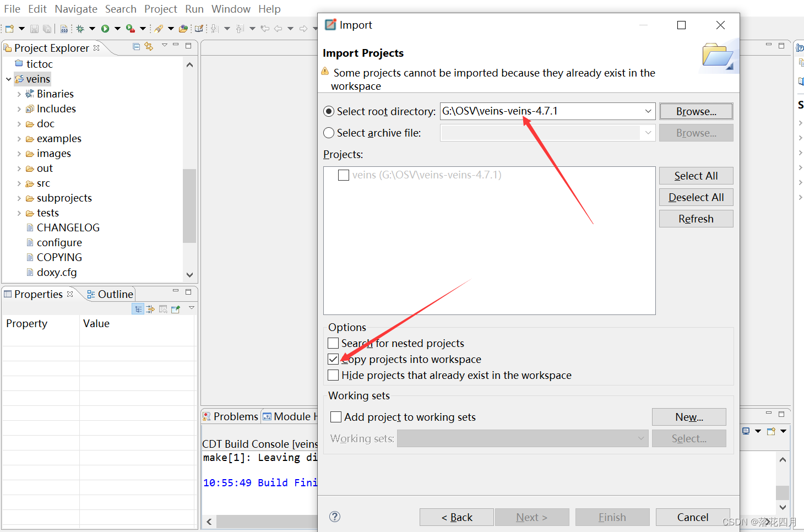Uncheck 'Copy projects into workspace' checkbox

(333, 359)
